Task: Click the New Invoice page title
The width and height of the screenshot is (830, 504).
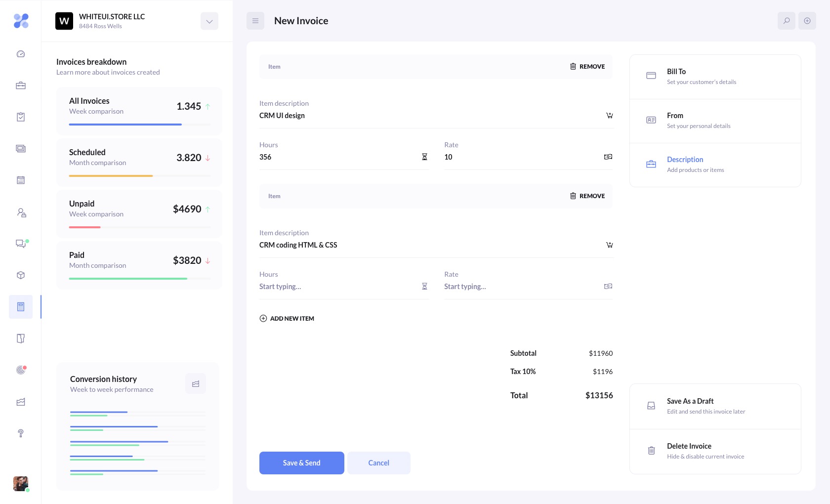Action: 301,21
